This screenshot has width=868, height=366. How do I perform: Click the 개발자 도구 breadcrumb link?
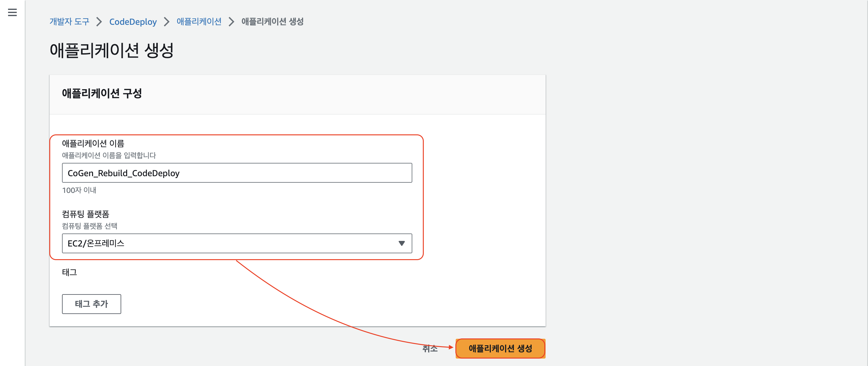(69, 22)
